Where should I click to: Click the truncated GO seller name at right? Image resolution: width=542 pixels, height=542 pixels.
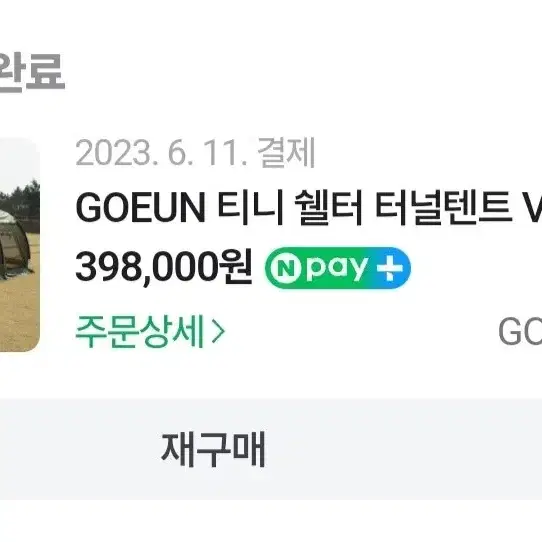(520, 331)
